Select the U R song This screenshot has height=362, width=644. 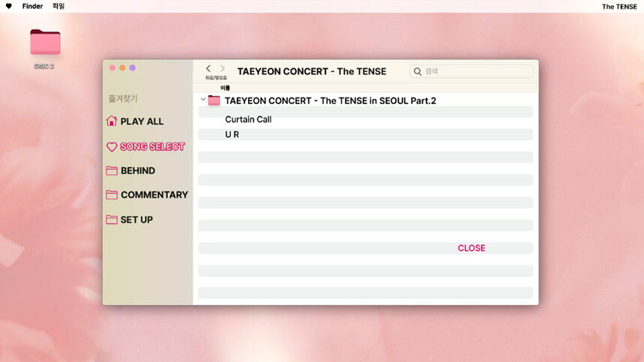pos(232,135)
